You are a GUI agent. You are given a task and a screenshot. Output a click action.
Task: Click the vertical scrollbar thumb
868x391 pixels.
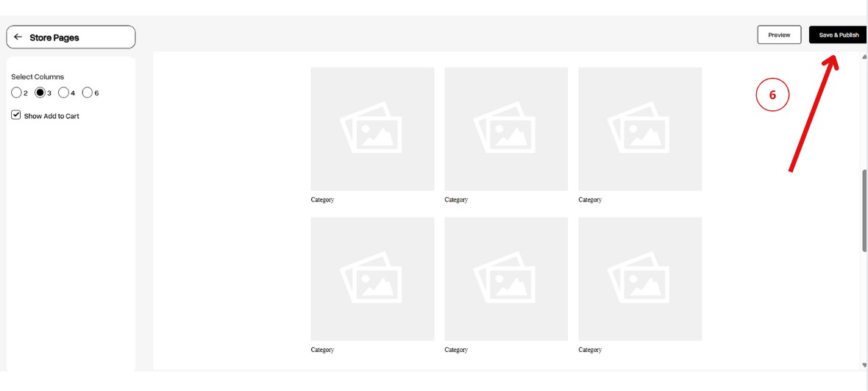(x=864, y=211)
